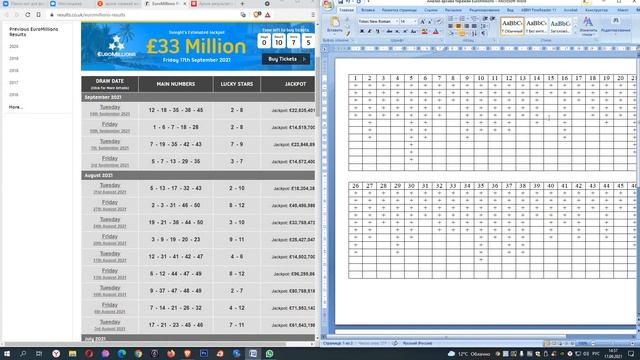This screenshot has height=360, width=640.
Task: Clear formatting with the eraser icon
Action: pos(439,21)
